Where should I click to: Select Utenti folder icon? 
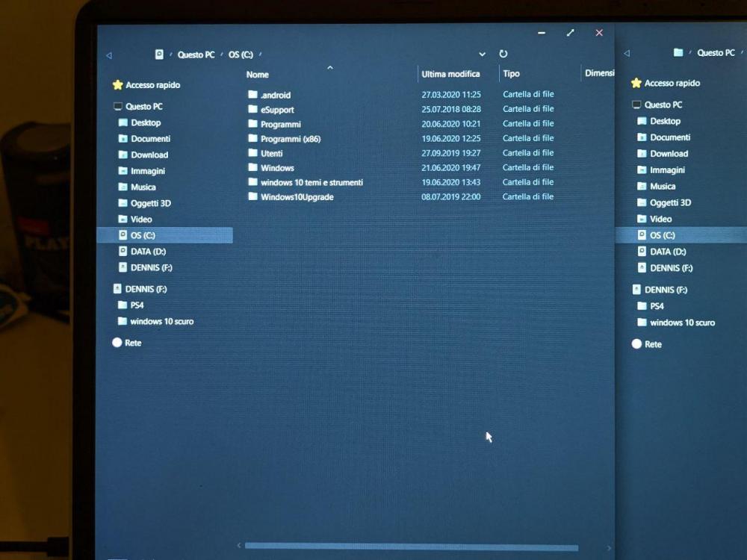pyautogui.click(x=253, y=153)
